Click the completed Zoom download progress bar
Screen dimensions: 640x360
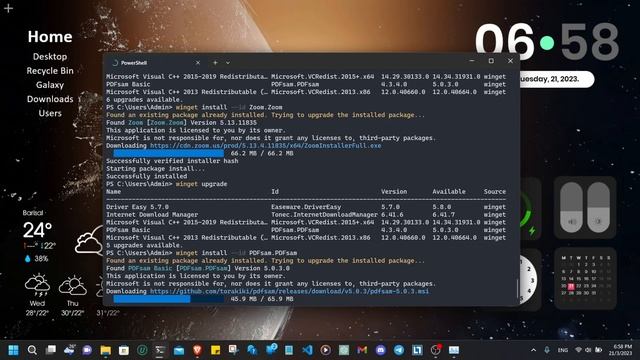tap(169, 153)
